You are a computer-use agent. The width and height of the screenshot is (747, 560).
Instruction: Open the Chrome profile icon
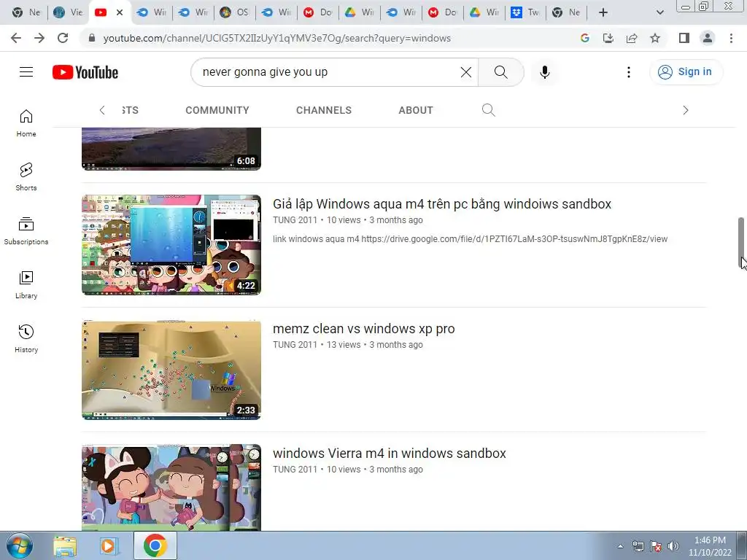tap(708, 38)
